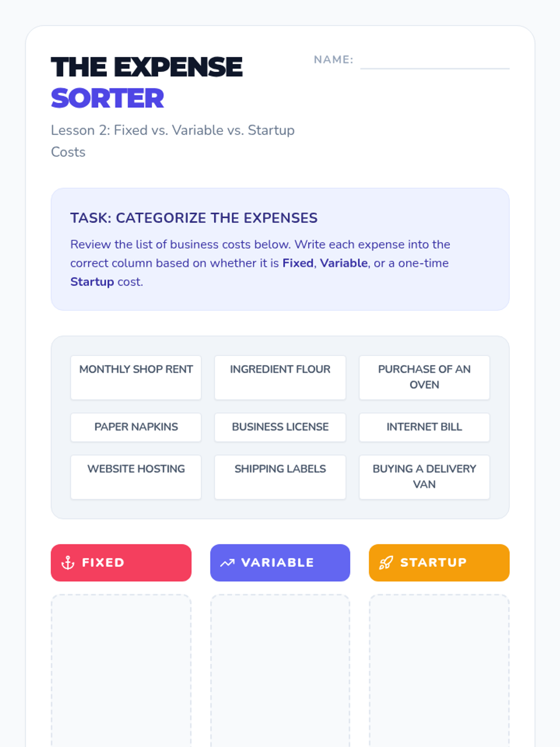Select the Internet Bill card
This screenshot has width=560, height=747.
424,427
